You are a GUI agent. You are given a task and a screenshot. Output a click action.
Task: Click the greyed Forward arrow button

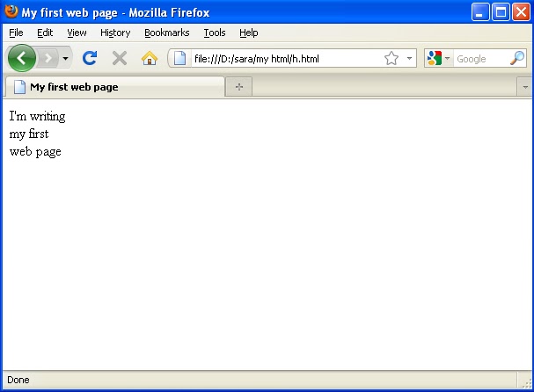(x=48, y=59)
